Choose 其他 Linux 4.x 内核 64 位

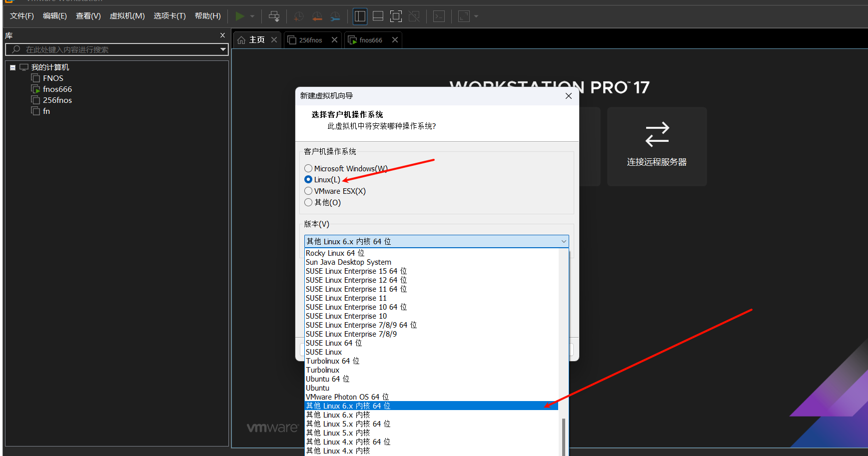(x=431, y=442)
